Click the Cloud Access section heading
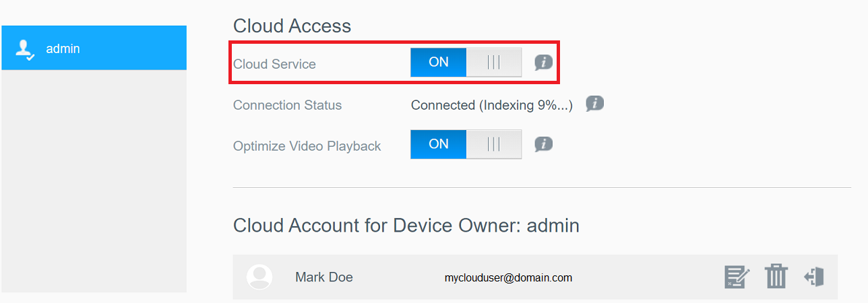The image size is (868, 303). point(292,26)
